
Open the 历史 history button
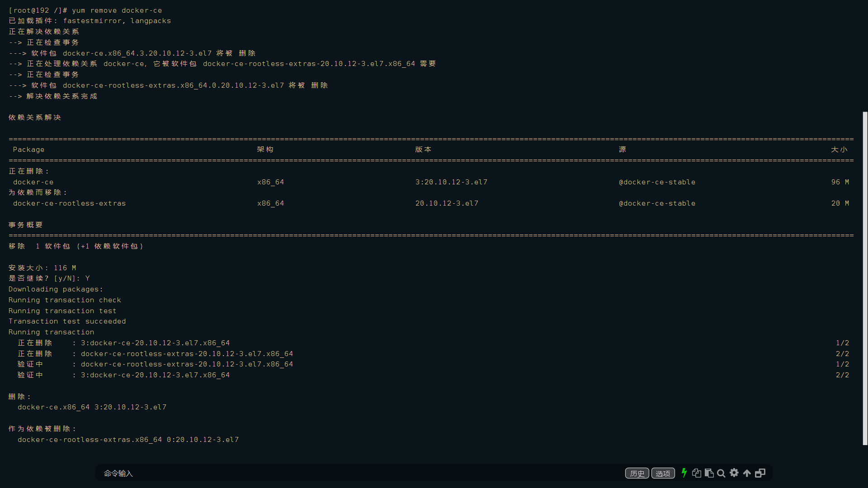point(637,473)
